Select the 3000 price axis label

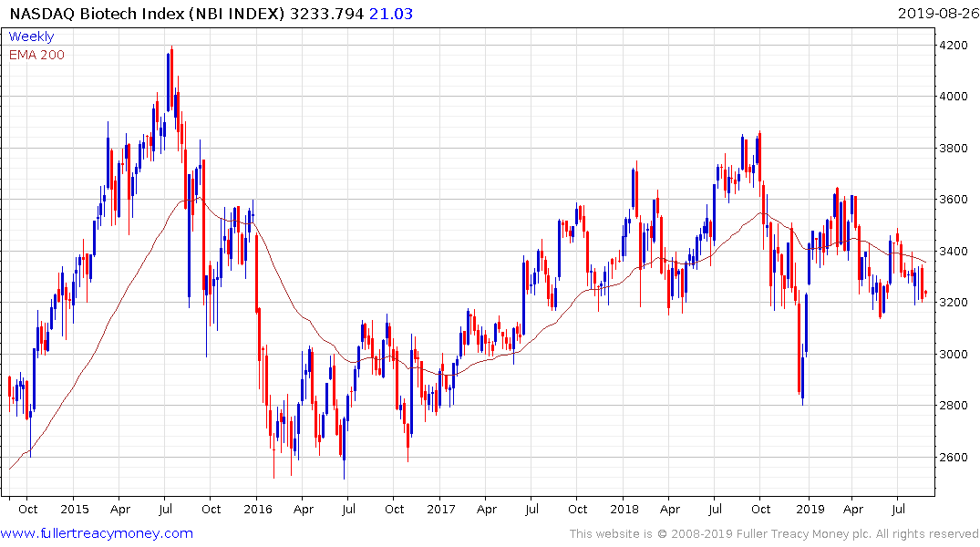coord(954,355)
